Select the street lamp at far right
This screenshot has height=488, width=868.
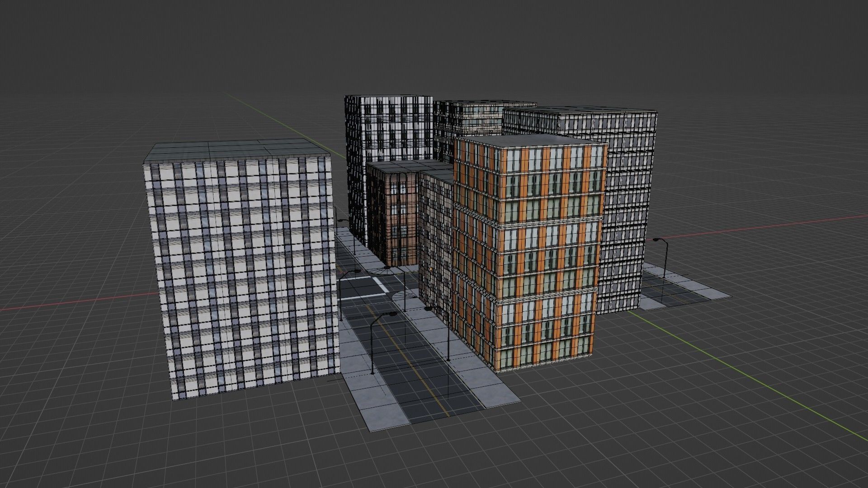[x=662, y=258]
